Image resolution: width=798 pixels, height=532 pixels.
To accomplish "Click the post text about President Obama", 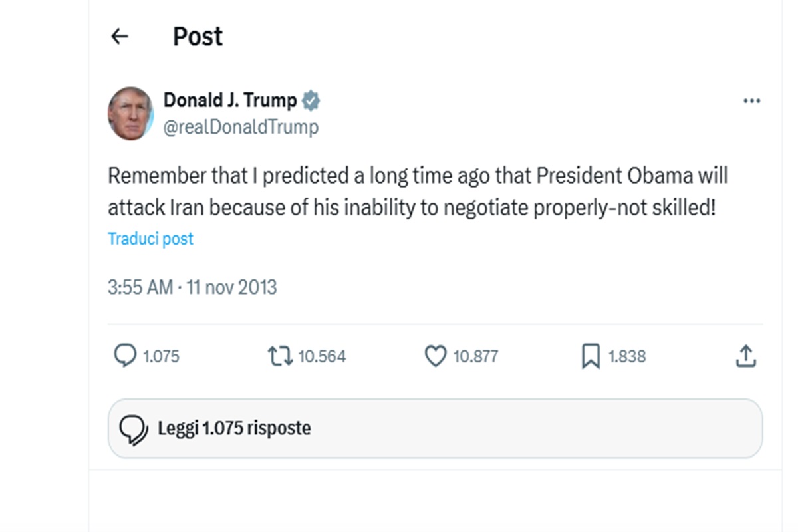I will coord(418,192).
